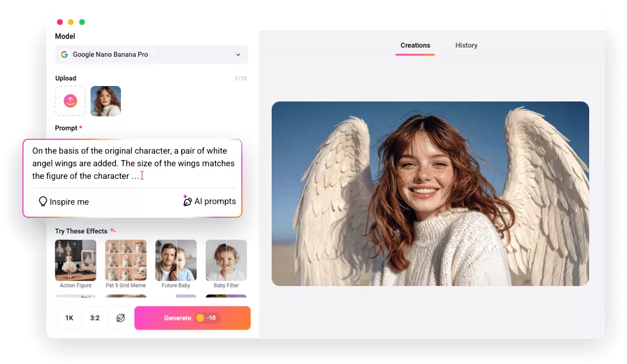Choose the Pet 9 Grid Meme effect

tap(126, 260)
